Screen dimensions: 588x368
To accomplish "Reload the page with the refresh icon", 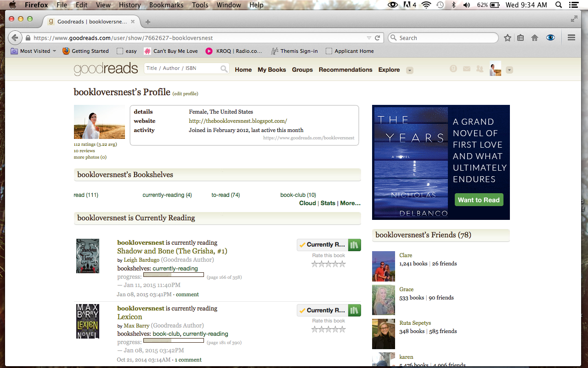I will click(x=378, y=38).
